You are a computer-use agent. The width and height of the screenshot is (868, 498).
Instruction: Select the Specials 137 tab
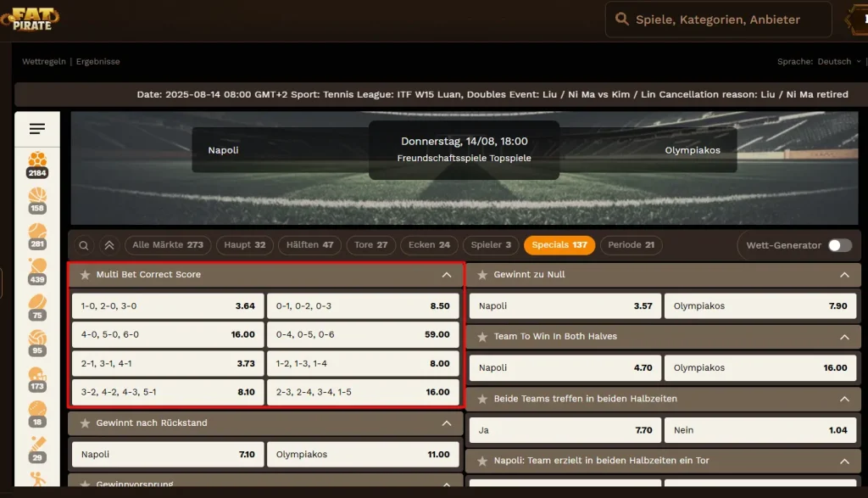coord(559,245)
